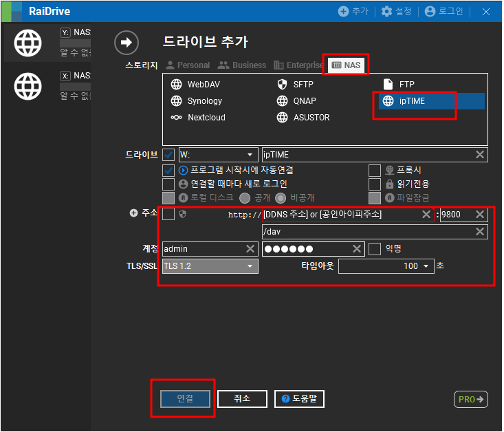Viewport: 504px width, 432px height.
Task: Clear the password field
Action: [x=357, y=249]
